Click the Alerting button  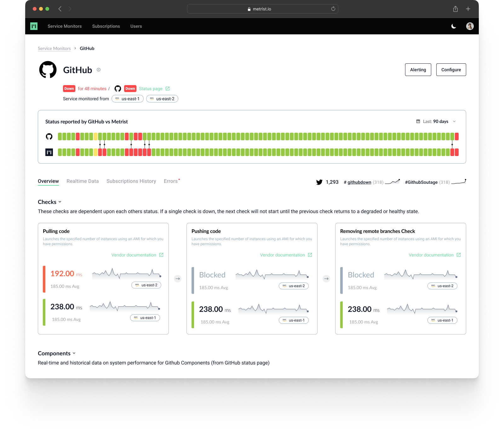pyautogui.click(x=418, y=70)
